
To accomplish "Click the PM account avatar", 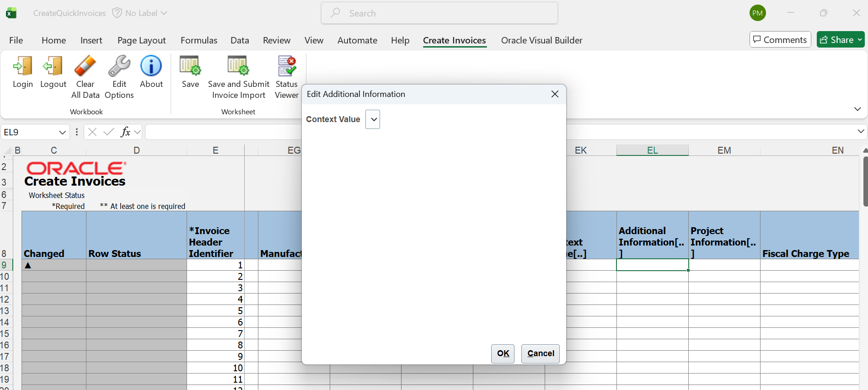I will (x=758, y=13).
